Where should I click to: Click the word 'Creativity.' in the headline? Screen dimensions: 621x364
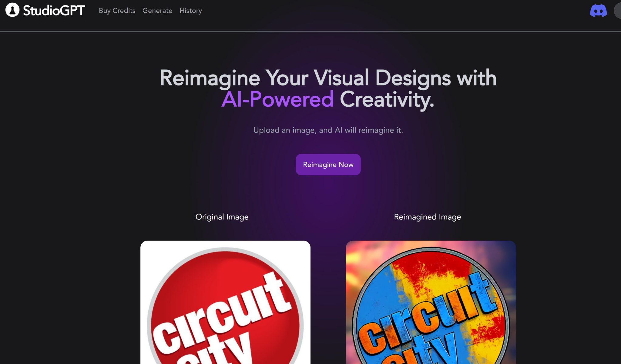click(x=387, y=99)
